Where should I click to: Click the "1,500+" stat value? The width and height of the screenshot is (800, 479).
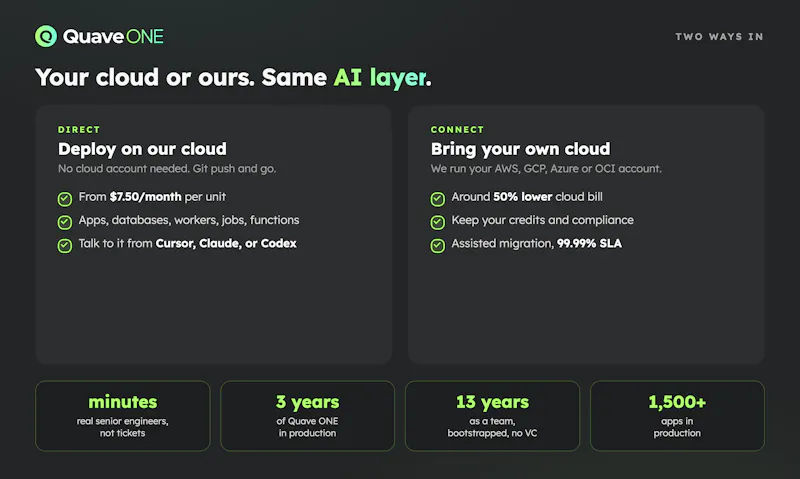[677, 402]
